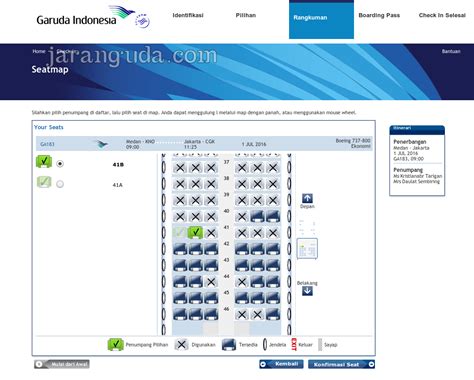
Task: Select seat 44A in row 44
Action: click(180, 282)
